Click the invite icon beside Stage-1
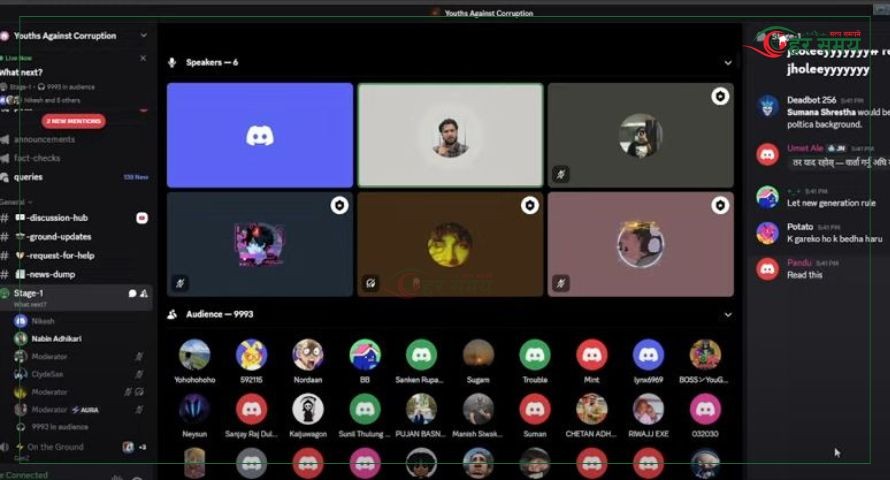 (x=144, y=293)
